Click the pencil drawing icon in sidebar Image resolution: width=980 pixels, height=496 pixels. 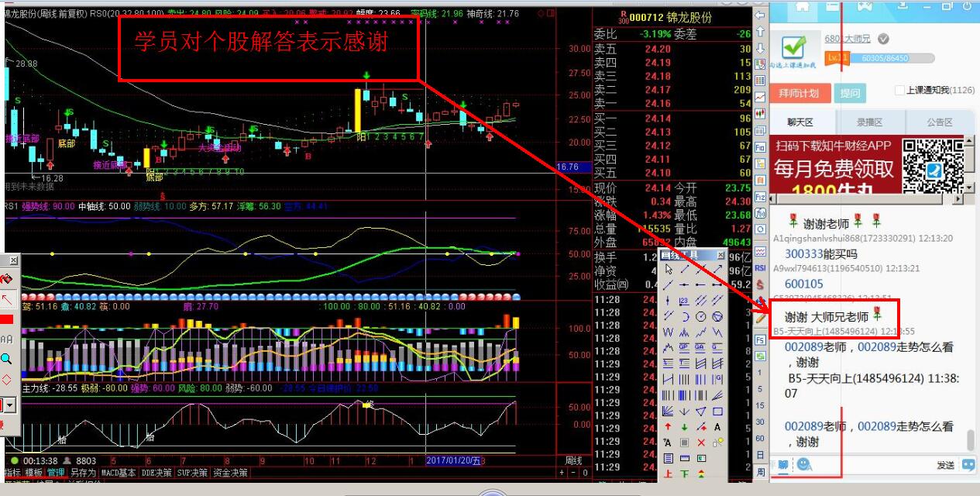tap(760, 317)
